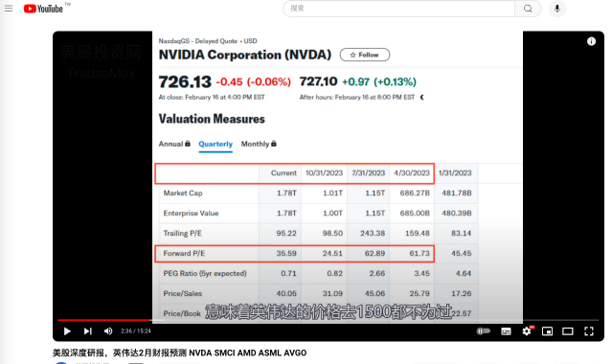Mute the video volume
The height and width of the screenshot is (364, 612).
click(108, 331)
